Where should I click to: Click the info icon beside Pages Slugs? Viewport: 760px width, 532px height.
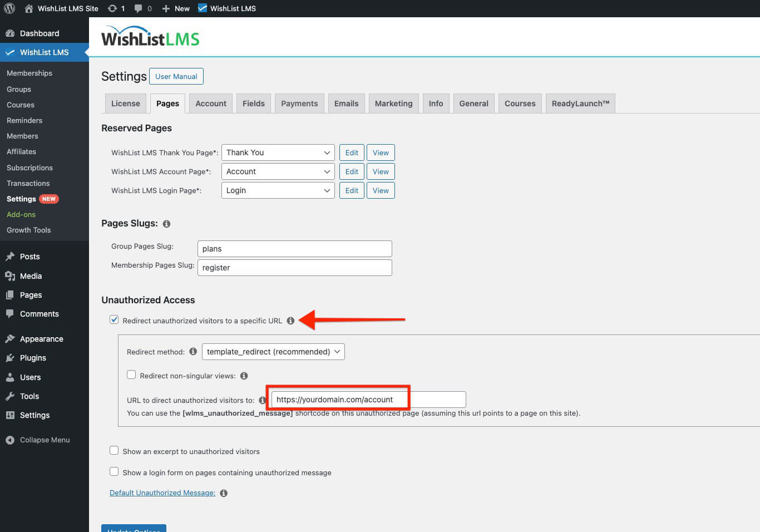pos(166,224)
